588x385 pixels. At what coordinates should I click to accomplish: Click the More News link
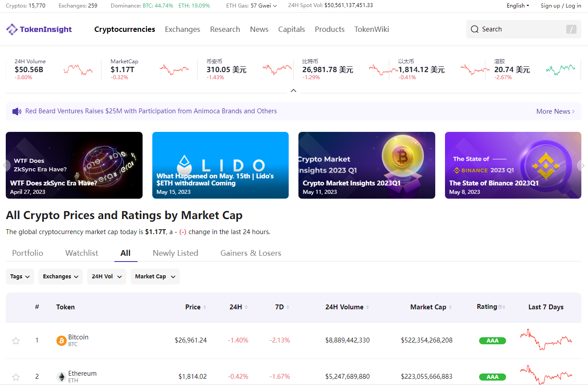[555, 112]
